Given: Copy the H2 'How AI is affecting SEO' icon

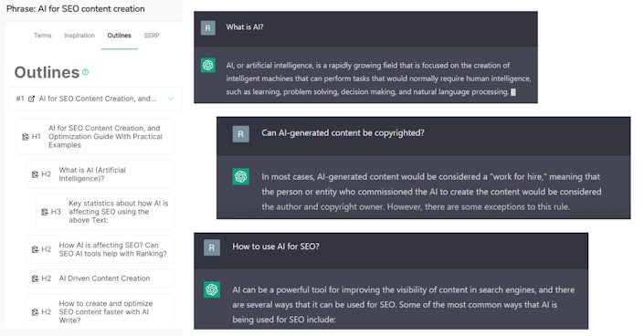Looking at the screenshot, I should (x=36, y=249).
